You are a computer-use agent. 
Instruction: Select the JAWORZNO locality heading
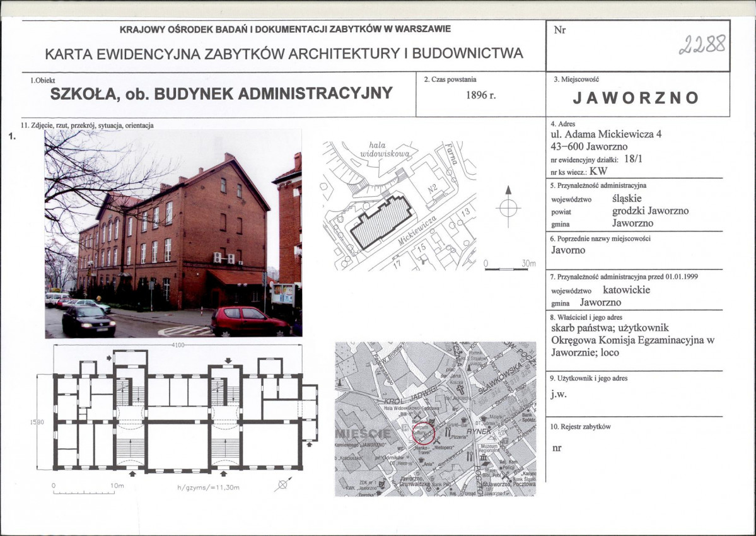point(636,98)
